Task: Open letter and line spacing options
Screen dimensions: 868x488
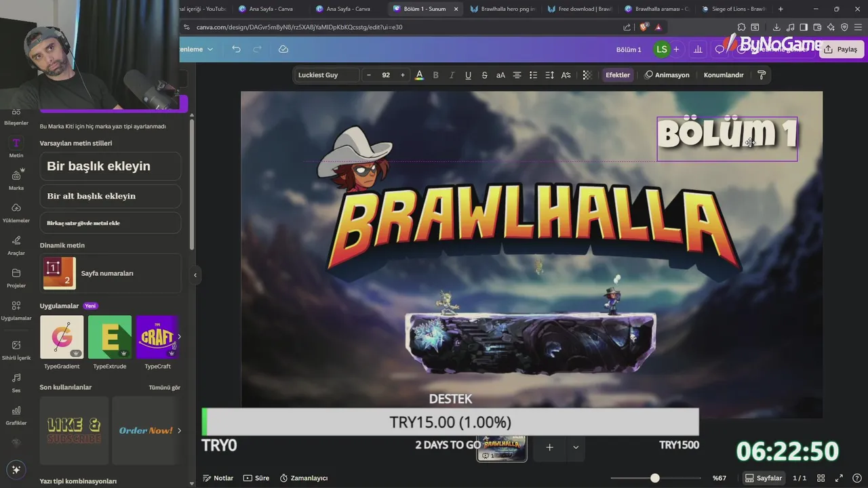Action: (x=549, y=75)
